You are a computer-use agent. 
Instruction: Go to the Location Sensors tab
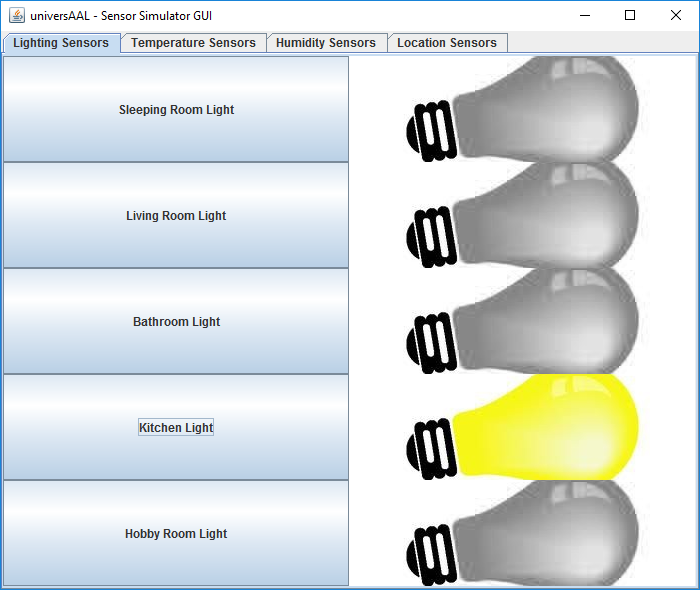447,43
